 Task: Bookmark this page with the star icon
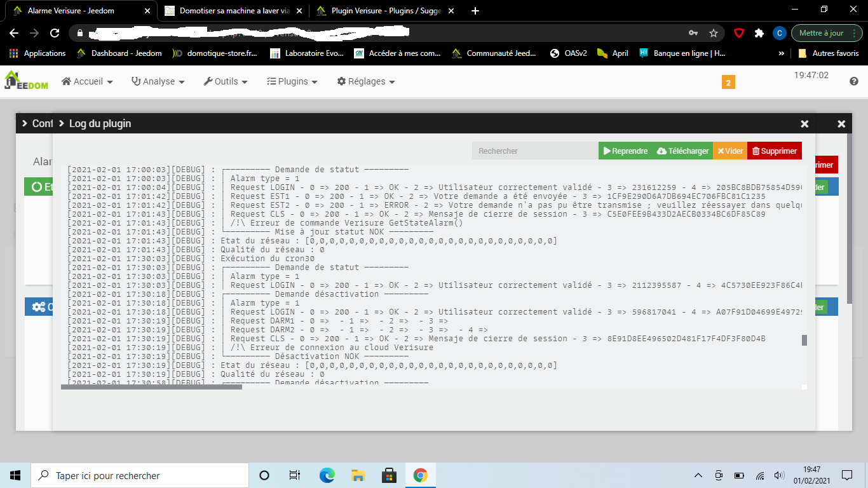[x=714, y=33]
